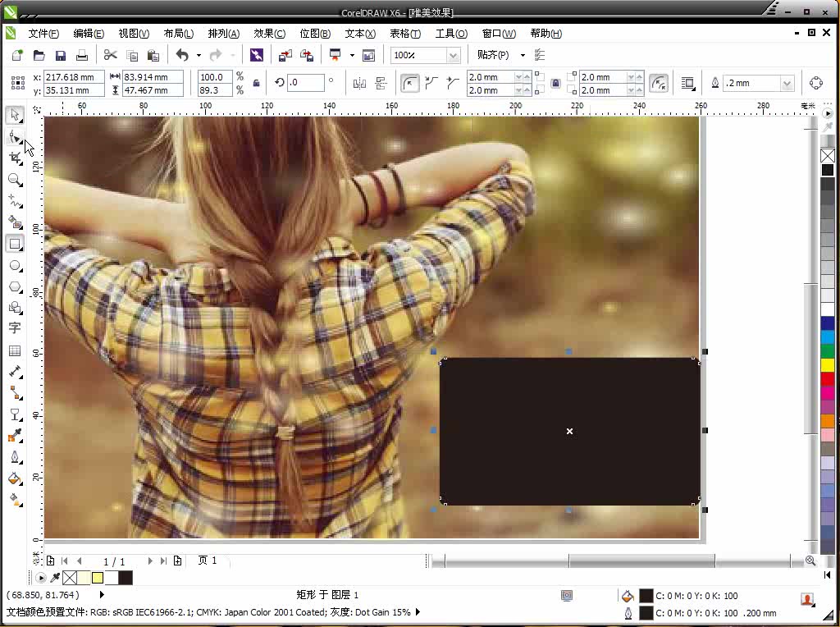Click the Save floppy disk icon
The width and height of the screenshot is (840, 627).
(61, 56)
